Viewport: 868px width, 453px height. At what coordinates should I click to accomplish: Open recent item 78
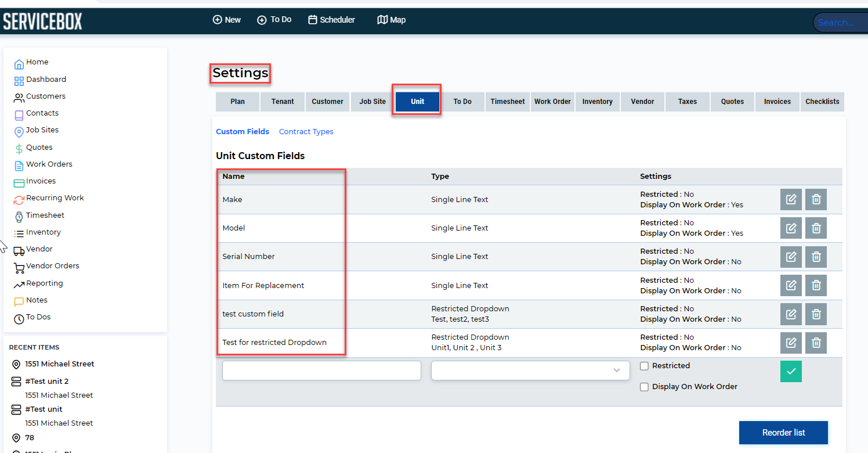[x=30, y=438]
